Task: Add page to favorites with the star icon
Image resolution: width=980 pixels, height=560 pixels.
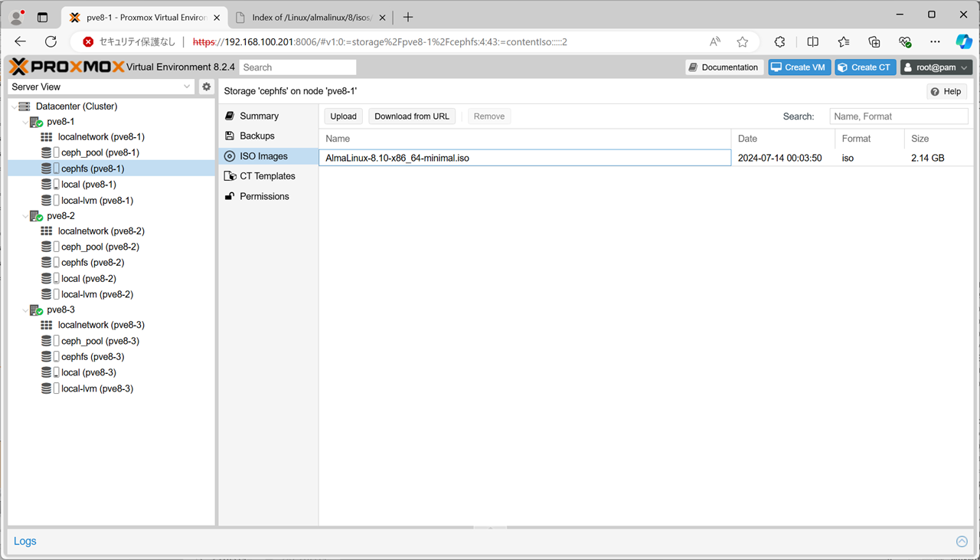Action: (x=742, y=42)
